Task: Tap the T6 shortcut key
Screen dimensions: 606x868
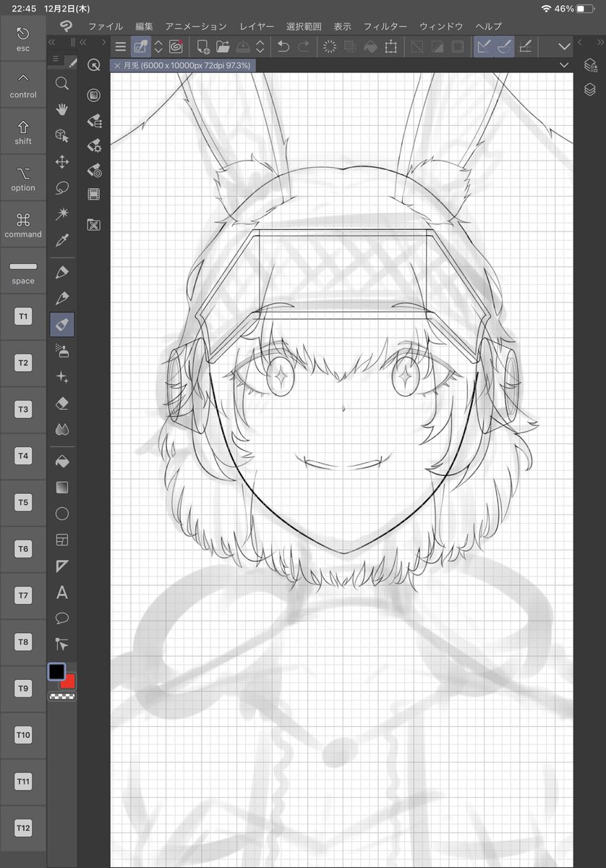Action: pyautogui.click(x=23, y=549)
